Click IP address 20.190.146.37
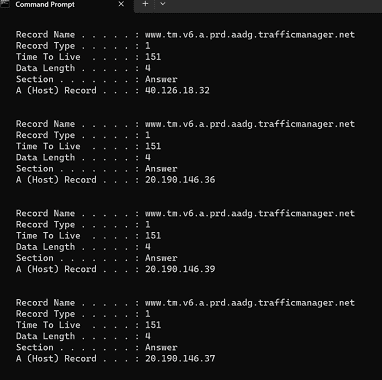This screenshot has width=382, height=380. tap(180, 358)
